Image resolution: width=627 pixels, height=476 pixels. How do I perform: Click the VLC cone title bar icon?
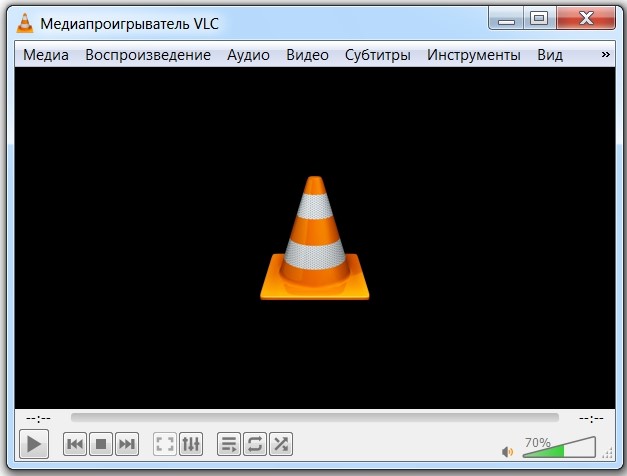pos(25,23)
